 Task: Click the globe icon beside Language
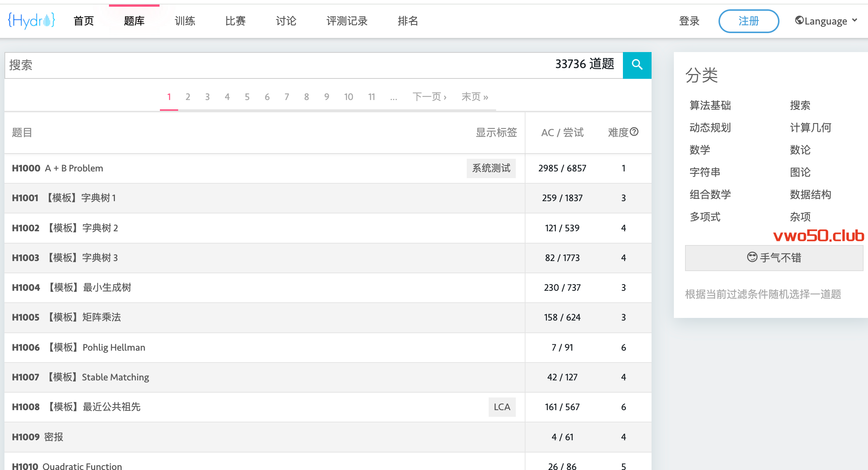[799, 20]
